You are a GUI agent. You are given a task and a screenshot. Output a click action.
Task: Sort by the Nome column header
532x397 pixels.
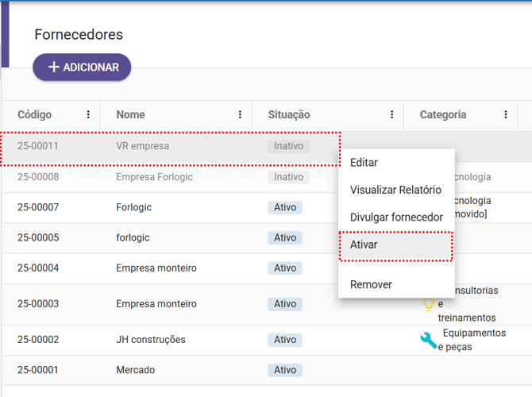130,115
